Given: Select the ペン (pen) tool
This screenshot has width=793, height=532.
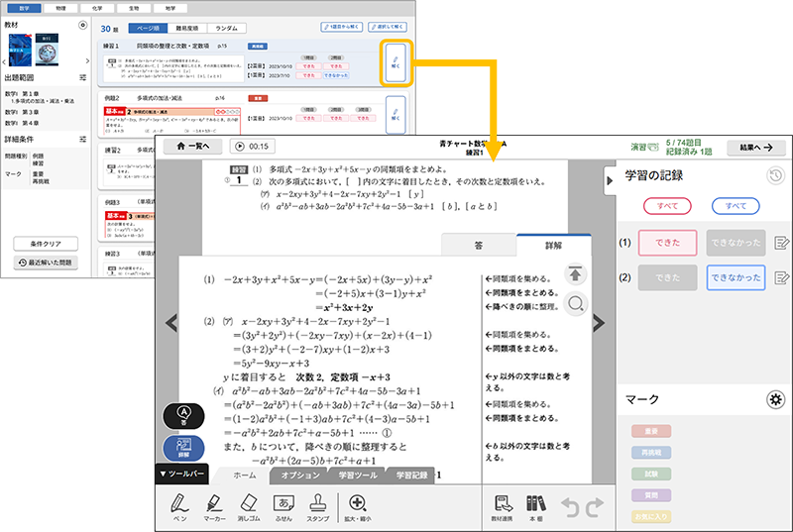Looking at the screenshot, I should (179, 505).
